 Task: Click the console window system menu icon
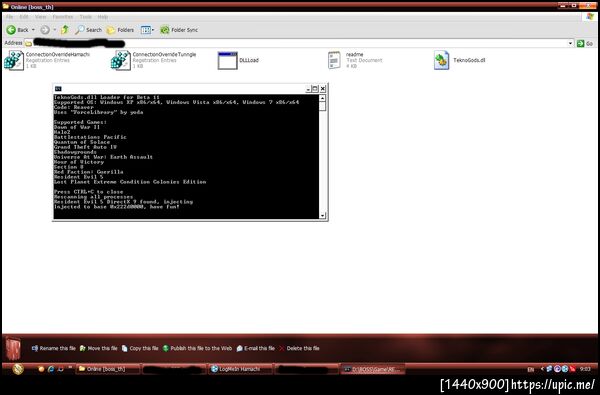[x=58, y=89]
